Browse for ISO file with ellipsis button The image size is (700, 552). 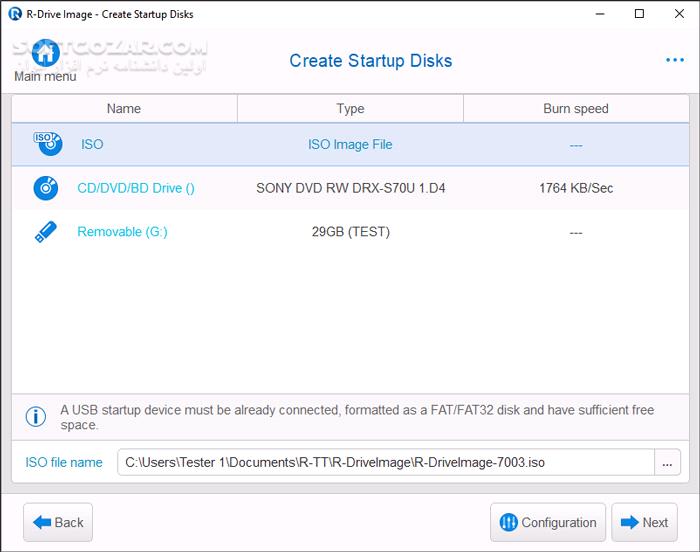pyautogui.click(x=667, y=462)
